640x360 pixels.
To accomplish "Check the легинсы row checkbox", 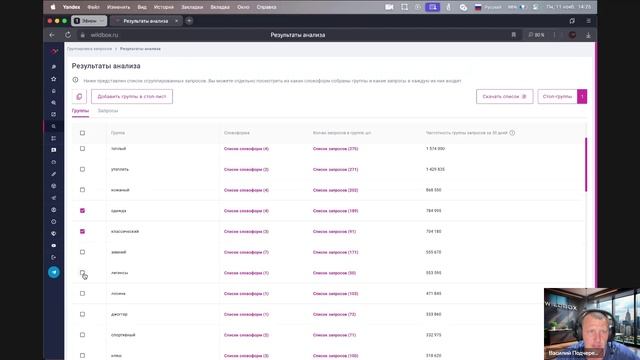I will click(82, 273).
